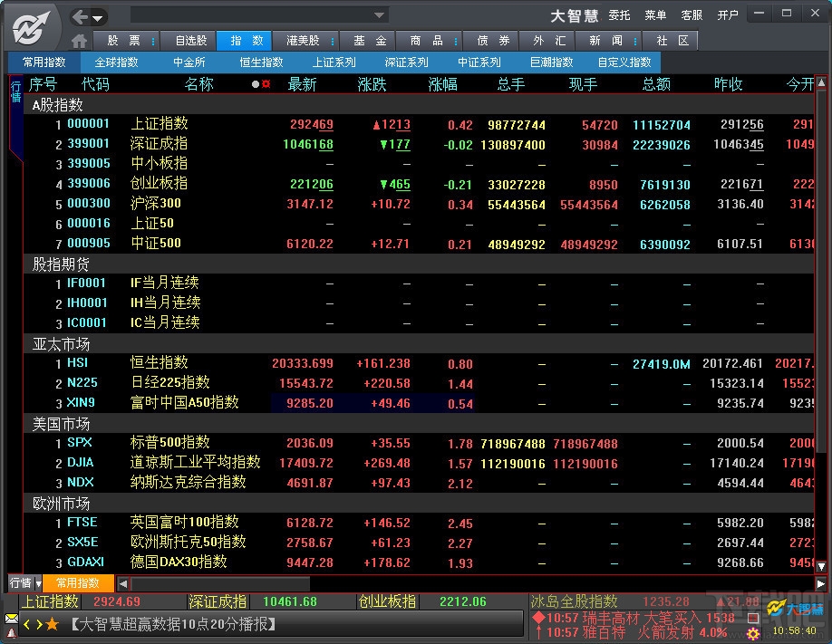832x644 pixels.
Task: Click the alert bell icon
Action: pos(11,632)
